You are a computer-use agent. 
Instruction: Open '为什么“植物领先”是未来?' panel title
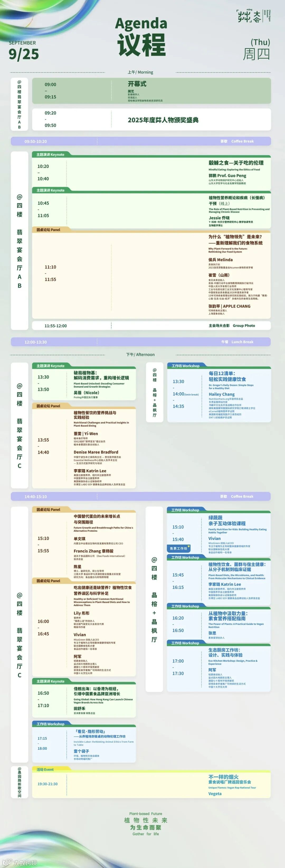coord(235,240)
